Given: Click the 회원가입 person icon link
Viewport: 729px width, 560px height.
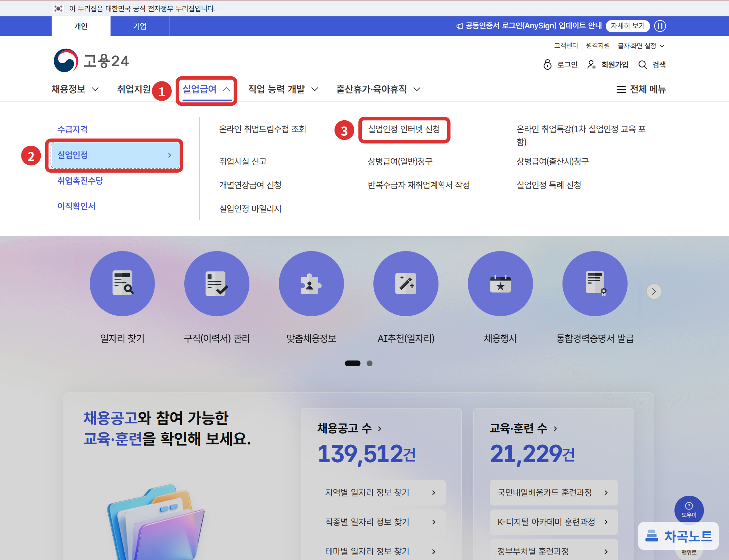Looking at the screenshot, I should 608,65.
